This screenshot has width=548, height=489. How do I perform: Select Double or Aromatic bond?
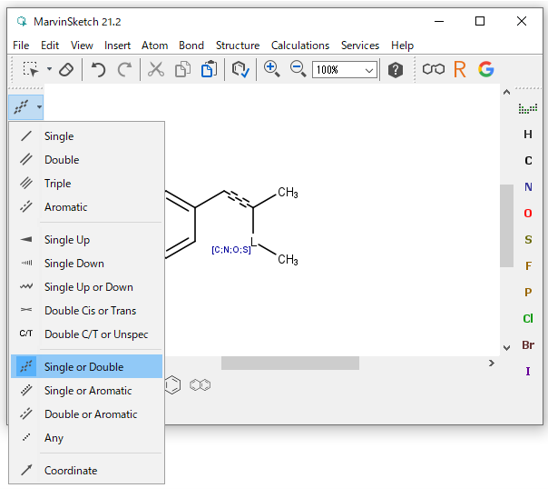[87, 414]
